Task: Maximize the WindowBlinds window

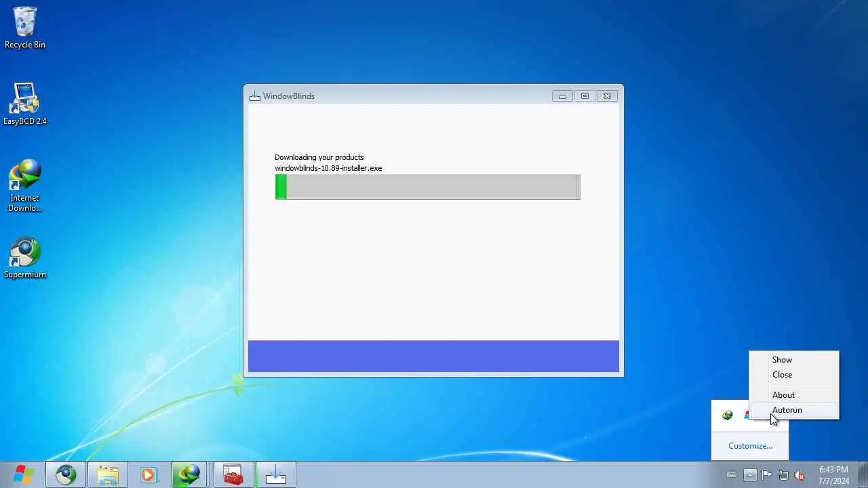Action: coord(585,96)
